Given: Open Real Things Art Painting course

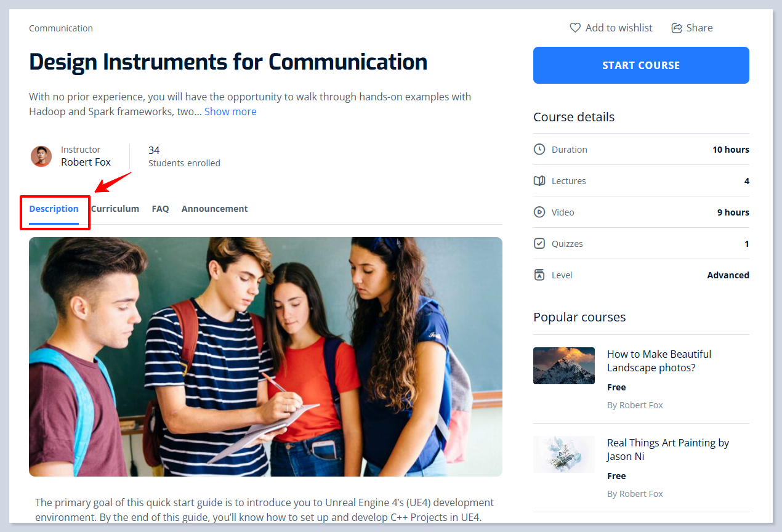Looking at the screenshot, I should 667,449.
